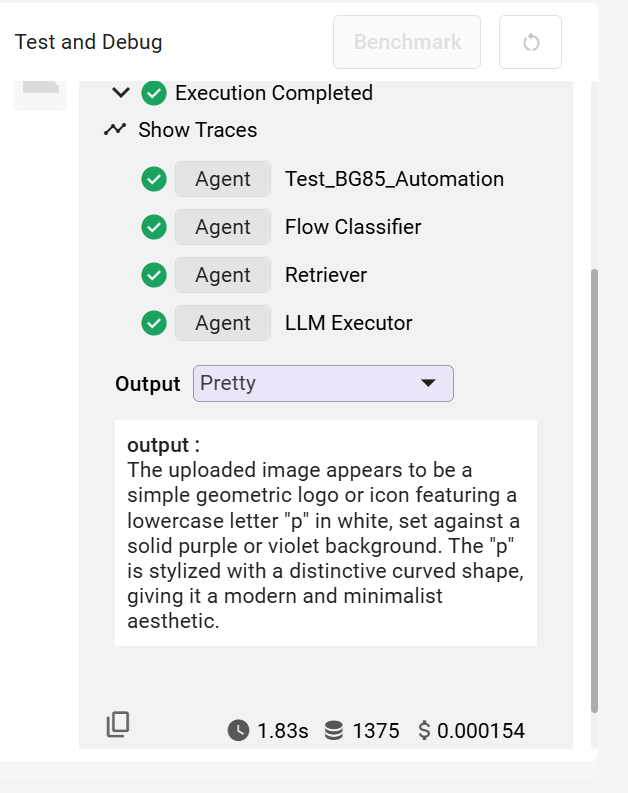Click the clock execution time icon
Screen dimensions: 628x793
pyautogui.click(x=238, y=731)
